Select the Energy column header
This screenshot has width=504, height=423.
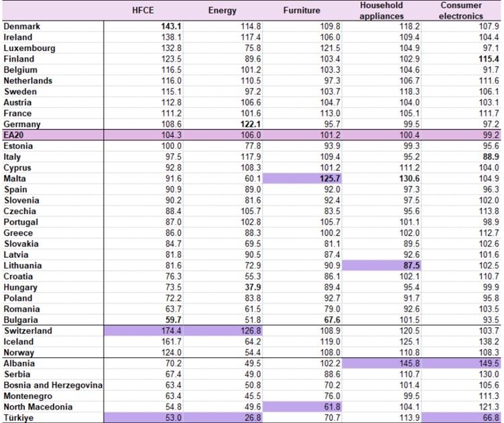pos(222,11)
